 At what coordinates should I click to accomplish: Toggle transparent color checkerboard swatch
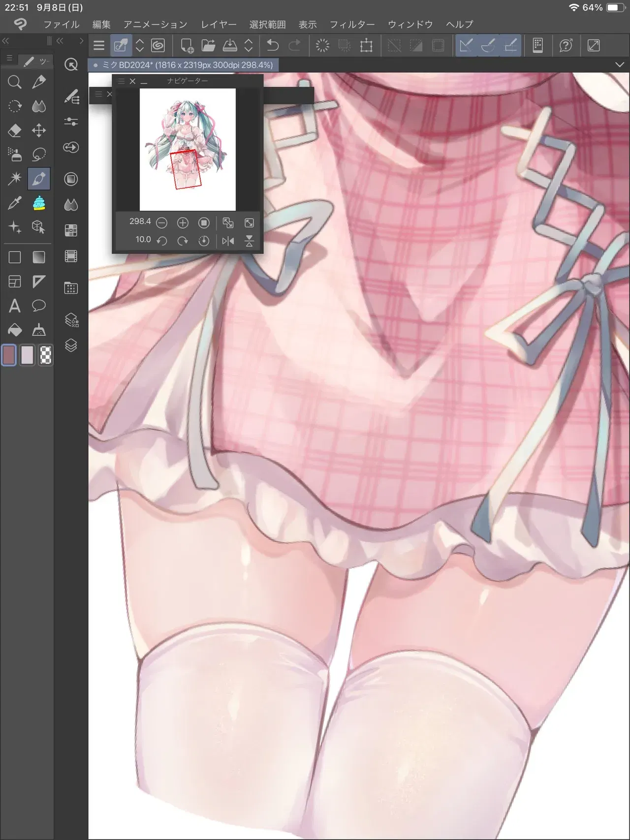click(46, 355)
